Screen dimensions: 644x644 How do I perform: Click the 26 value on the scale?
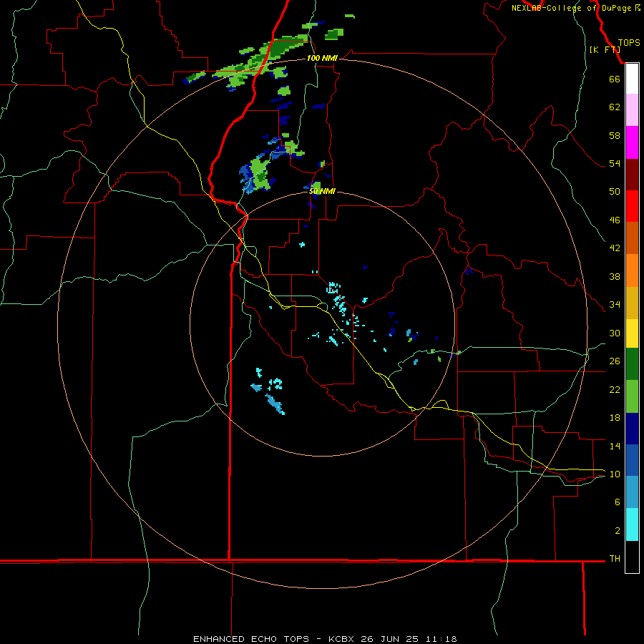point(615,361)
